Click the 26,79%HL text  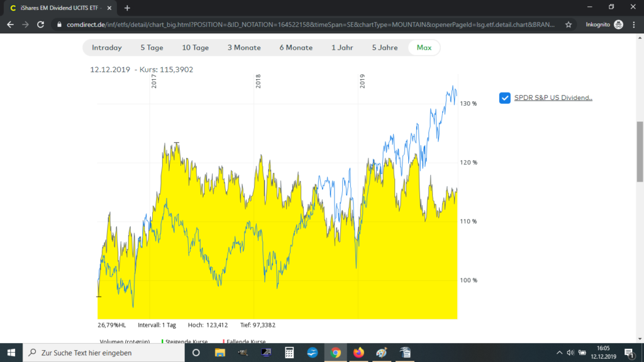coord(112,325)
